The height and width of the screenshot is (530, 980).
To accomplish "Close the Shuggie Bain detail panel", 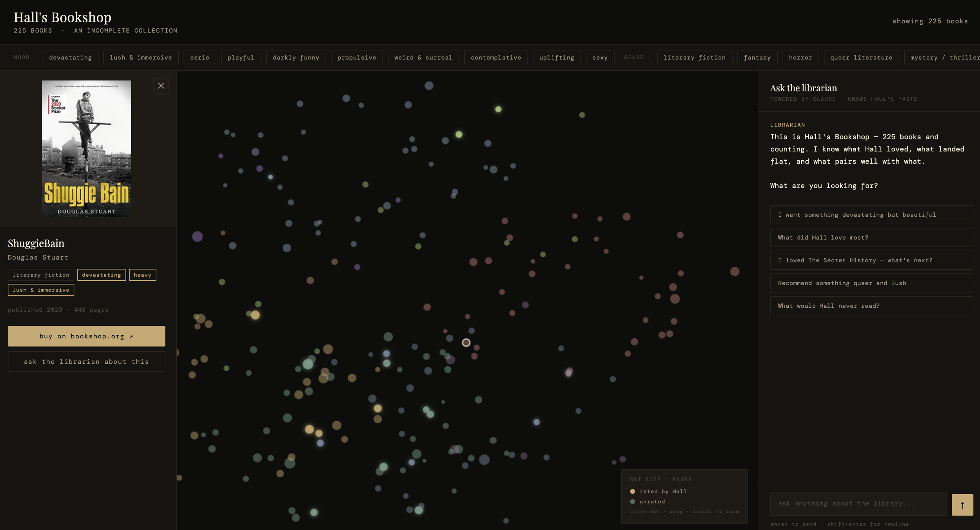I will (161, 86).
